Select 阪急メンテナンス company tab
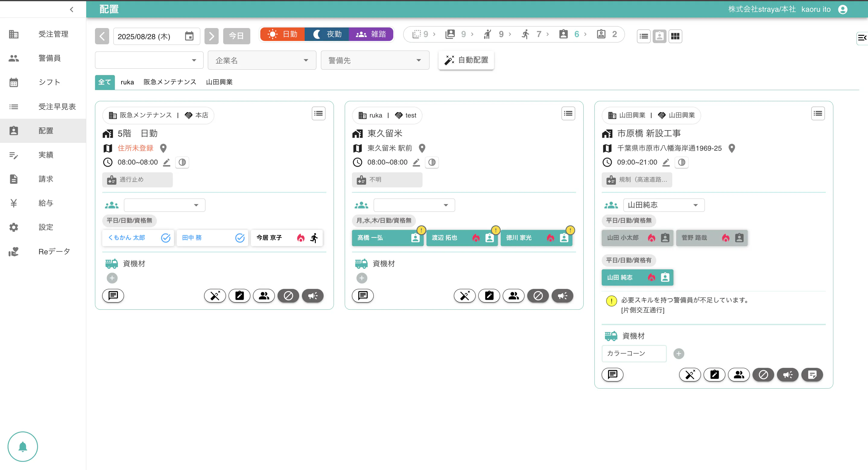The width and height of the screenshot is (868, 470). point(170,82)
